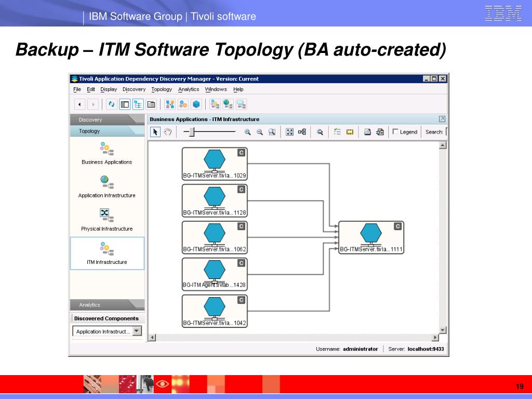The height and width of the screenshot is (399, 532).
Task: Click the printer icon
Action: [367, 132]
